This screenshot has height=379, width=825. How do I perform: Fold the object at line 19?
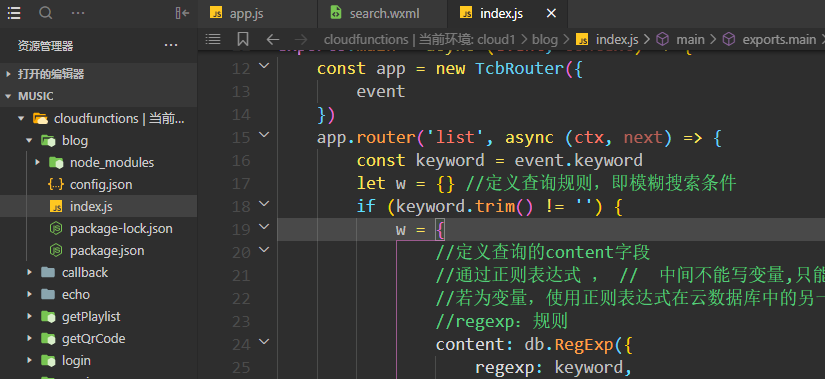coord(264,226)
